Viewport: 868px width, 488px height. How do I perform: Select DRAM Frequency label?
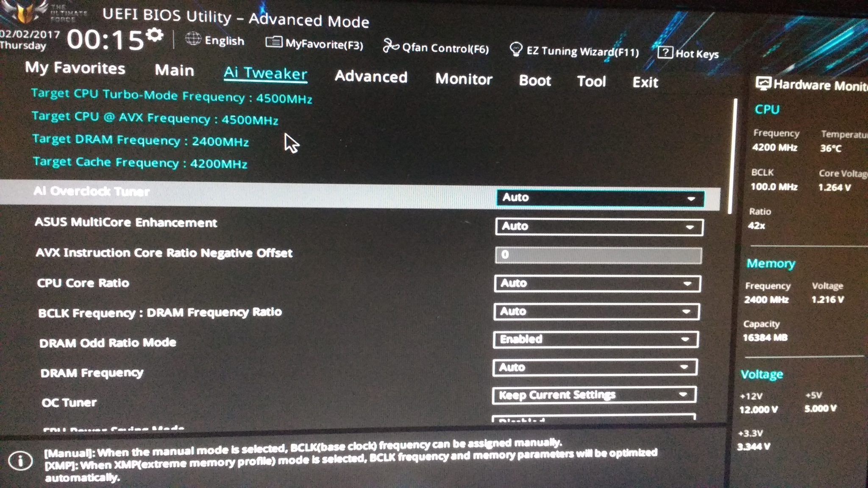click(x=92, y=373)
